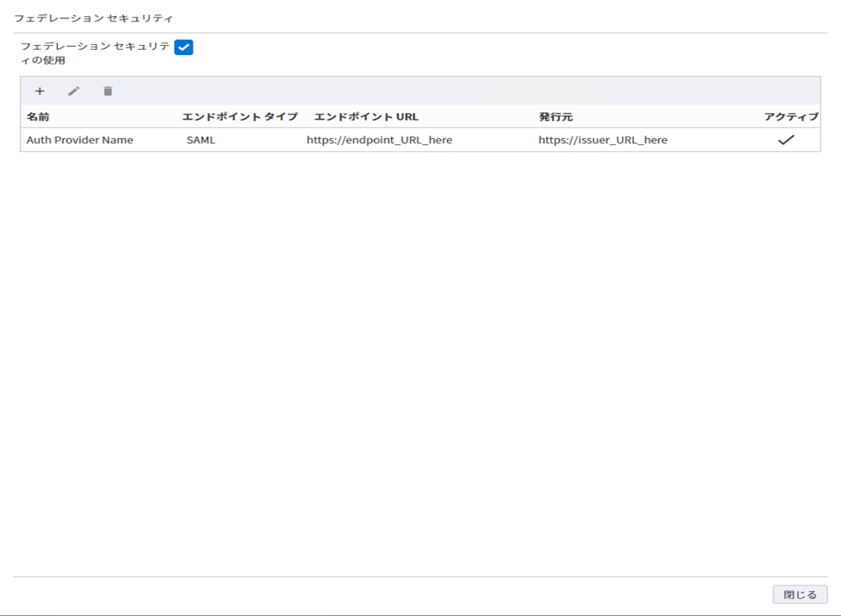Viewport: 841px width, 616px height.
Task: Sort by the 名前 column header
Action: pyautogui.click(x=37, y=117)
